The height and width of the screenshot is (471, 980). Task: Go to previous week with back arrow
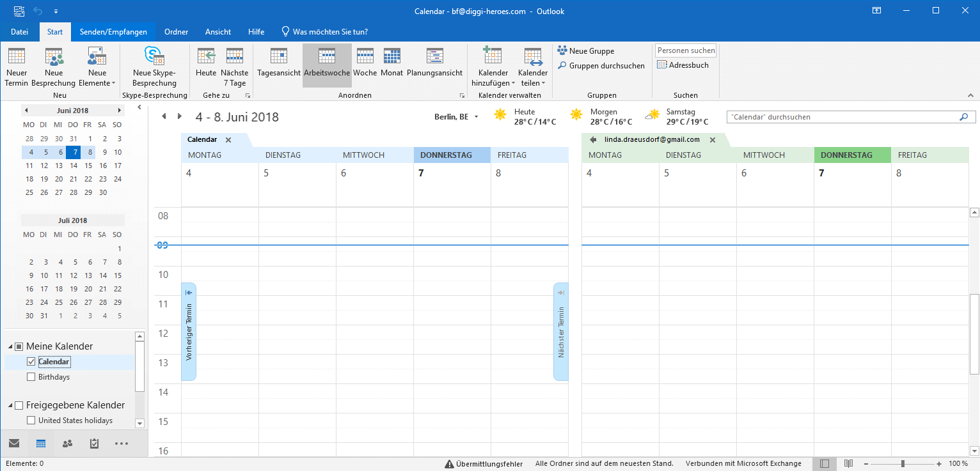coord(164,116)
